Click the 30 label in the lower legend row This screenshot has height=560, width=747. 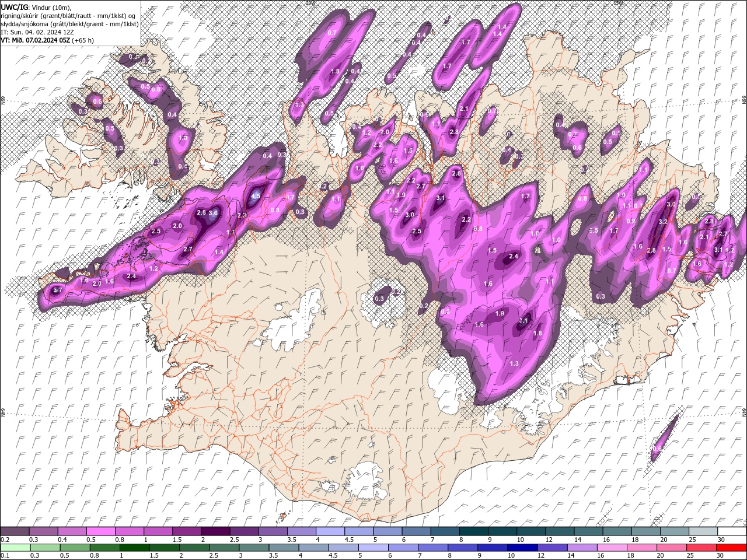(x=720, y=555)
